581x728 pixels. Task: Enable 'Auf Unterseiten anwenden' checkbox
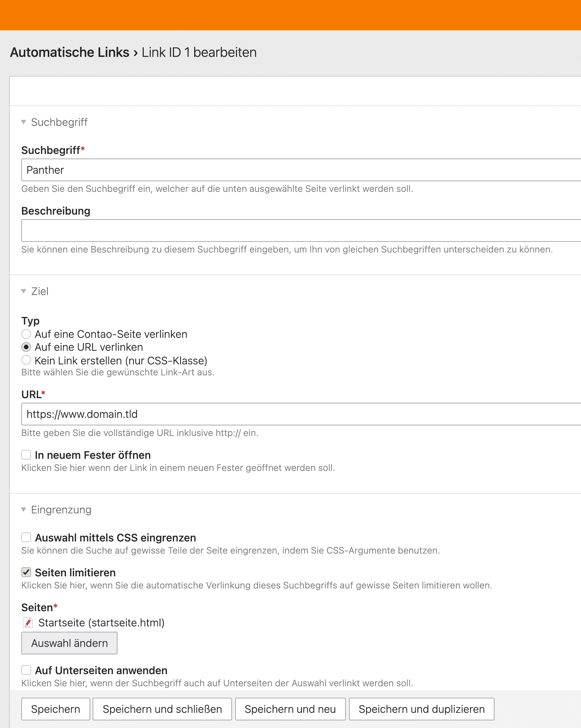point(26,670)
